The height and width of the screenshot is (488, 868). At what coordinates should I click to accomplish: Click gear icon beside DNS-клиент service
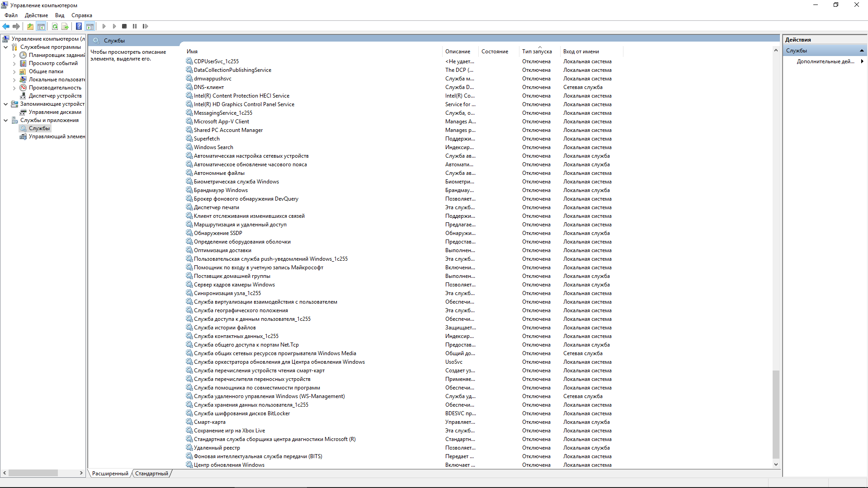(x=189, y=87)
